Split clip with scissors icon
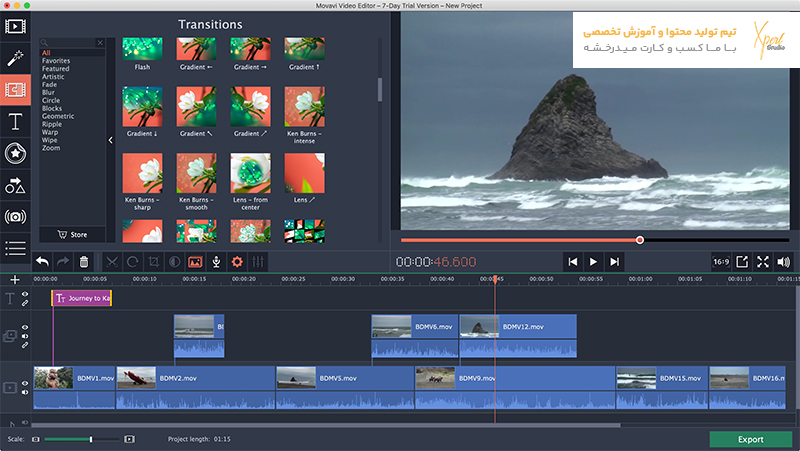This screenshot has height=451, width=800. 112,262
